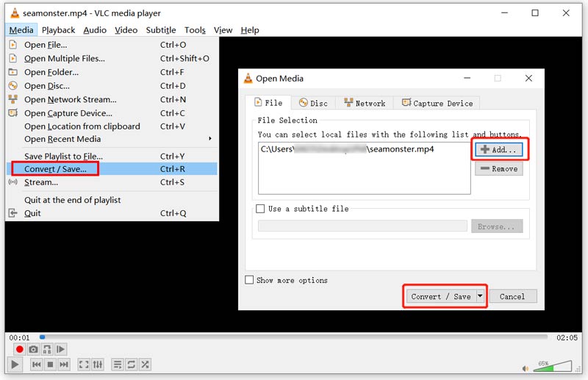Choose Open Folder... menu entry

pyautogui.click(x=112, y=72)
